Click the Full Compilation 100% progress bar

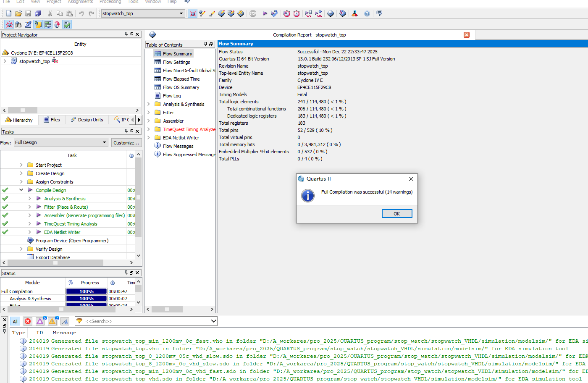point(86,291)
